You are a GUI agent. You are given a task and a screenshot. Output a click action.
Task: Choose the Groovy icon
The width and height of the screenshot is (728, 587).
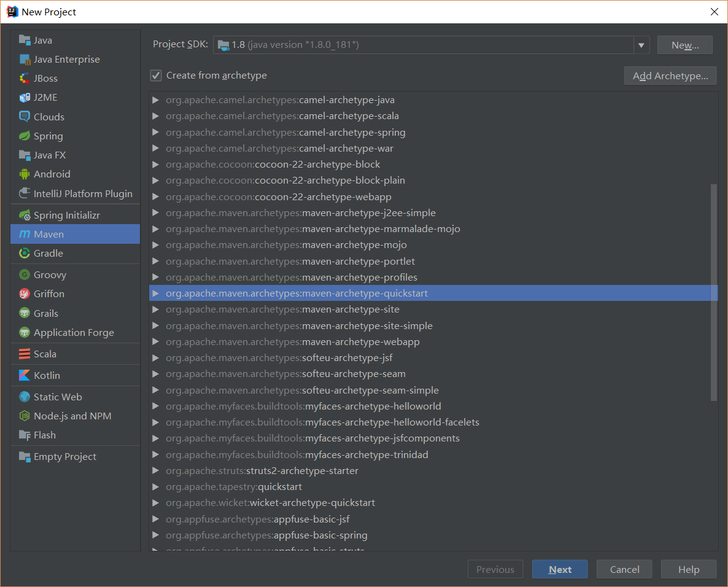coord(25,274)
